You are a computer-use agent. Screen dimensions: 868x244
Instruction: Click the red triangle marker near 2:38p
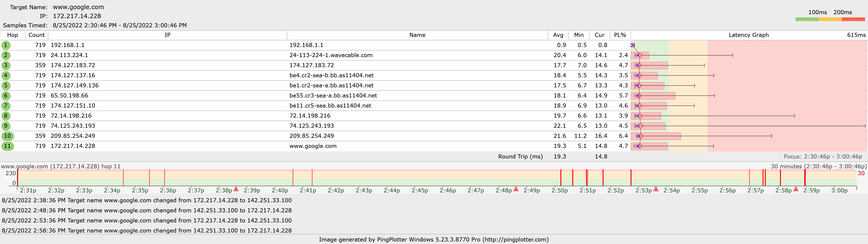(x=236, y=189)
